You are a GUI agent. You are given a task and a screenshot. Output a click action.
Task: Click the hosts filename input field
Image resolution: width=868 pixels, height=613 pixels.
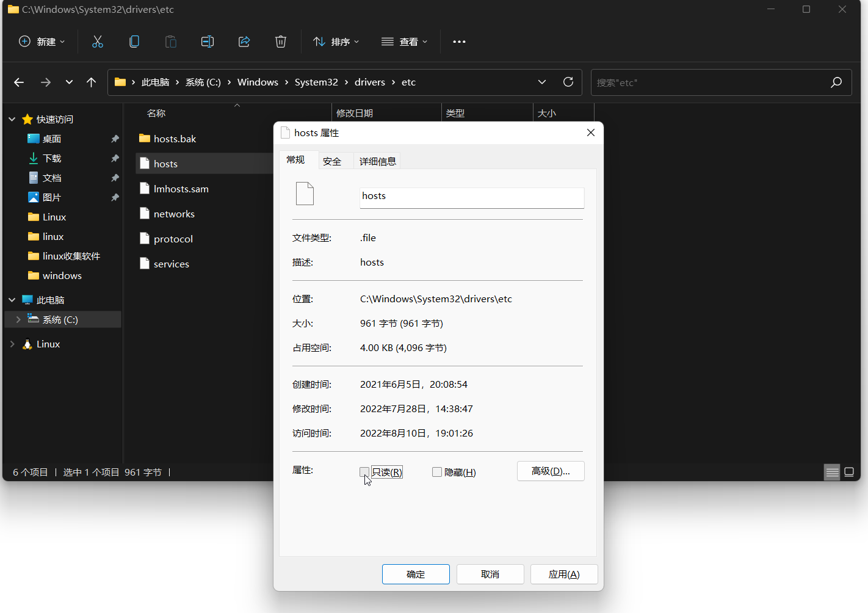click(472, 197)
